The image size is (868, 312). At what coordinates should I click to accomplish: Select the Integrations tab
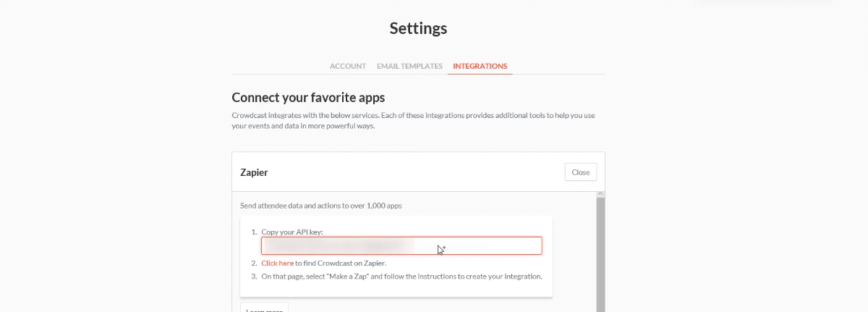pyautogui.click(x=480, y=66)
